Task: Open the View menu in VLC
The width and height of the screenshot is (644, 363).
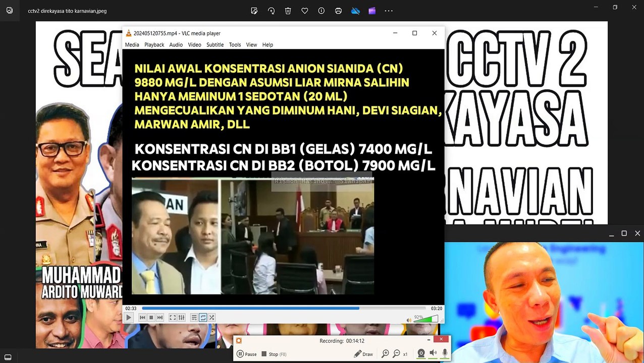Action: [x=251, y=45]
